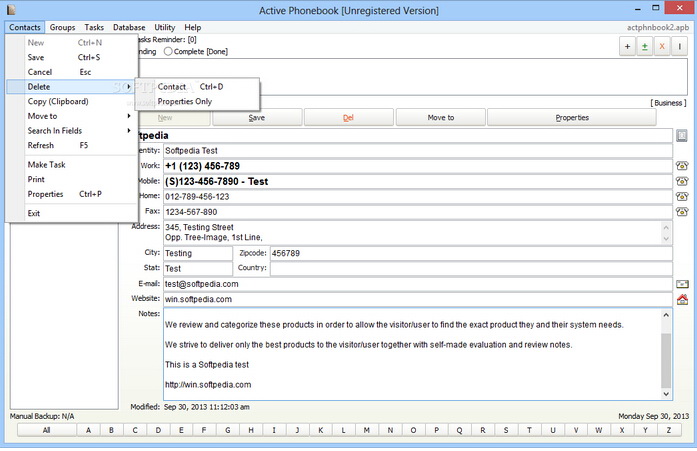This screenshot has height=451, width=697.
Task: Open the Database menu
Action: pos(128,27)
